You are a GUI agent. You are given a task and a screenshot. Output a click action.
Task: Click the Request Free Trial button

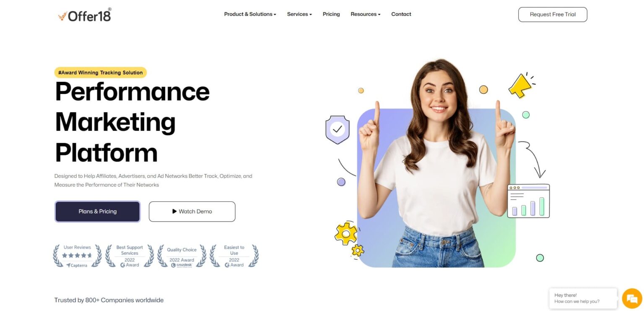(x=552, y=14)
